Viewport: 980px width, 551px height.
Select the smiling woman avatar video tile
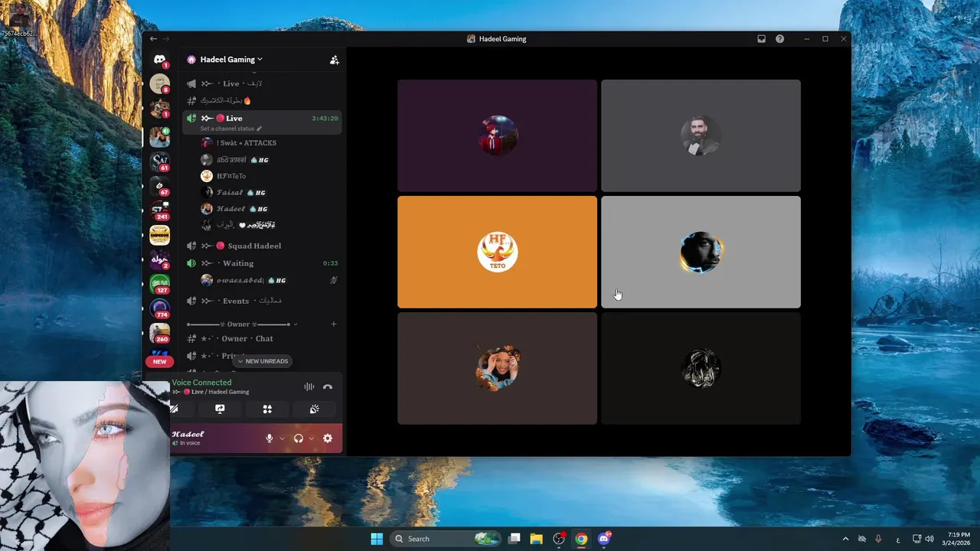(x=497, y=368)
